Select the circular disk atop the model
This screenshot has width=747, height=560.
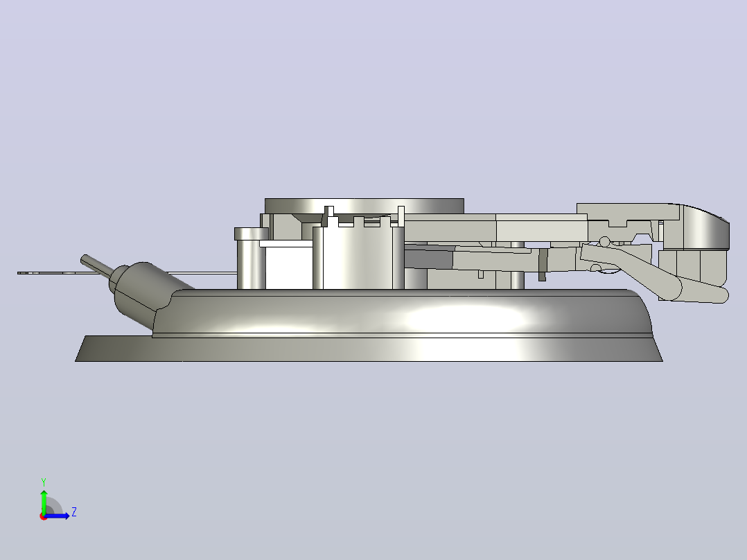pyautogui.click(x=364, y=206)
